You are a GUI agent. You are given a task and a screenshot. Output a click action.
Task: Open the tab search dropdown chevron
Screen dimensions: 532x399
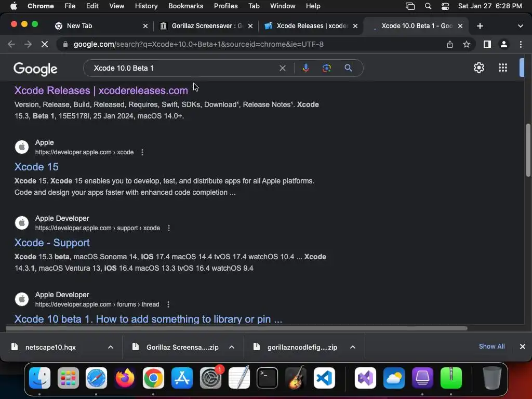coord(521,26)
